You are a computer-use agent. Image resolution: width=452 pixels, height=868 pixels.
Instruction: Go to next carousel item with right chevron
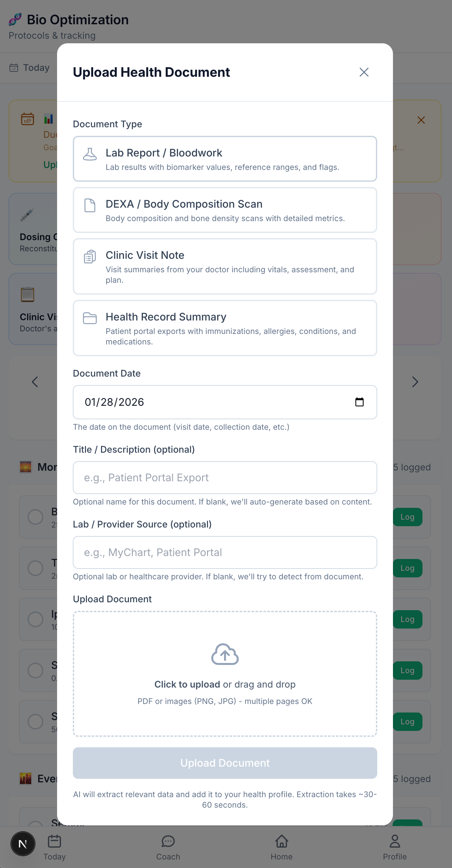415,382
